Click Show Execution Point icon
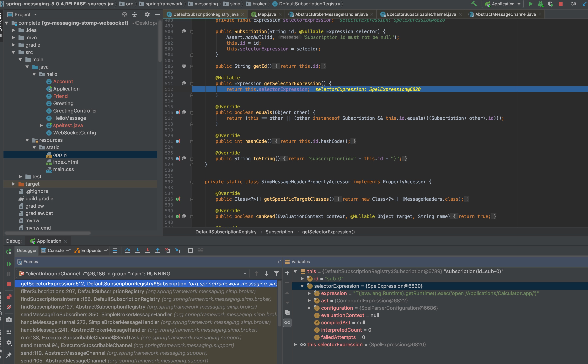 [x=115, y=250]
